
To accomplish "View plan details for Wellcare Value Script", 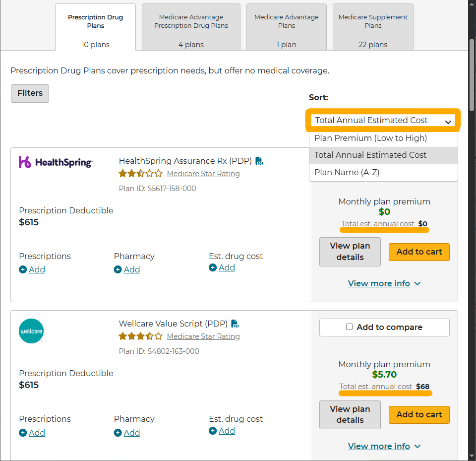I will point(350,414).
